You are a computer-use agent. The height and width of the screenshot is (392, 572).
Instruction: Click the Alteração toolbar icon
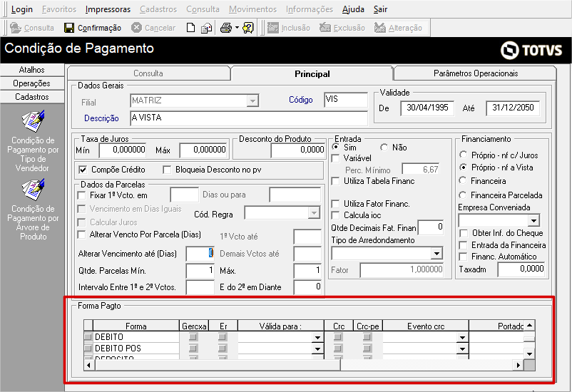[379, 28]
